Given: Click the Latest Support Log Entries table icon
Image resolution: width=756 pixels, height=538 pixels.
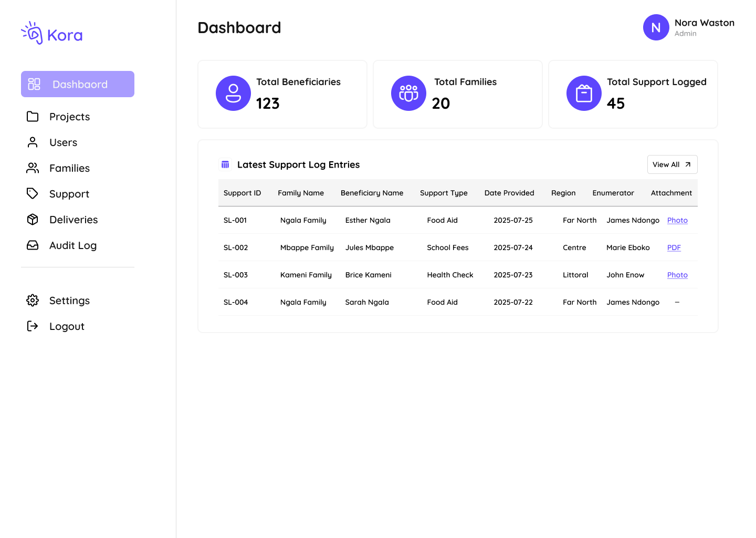Looking at the screenshot, I should click(x=225, y=164).
